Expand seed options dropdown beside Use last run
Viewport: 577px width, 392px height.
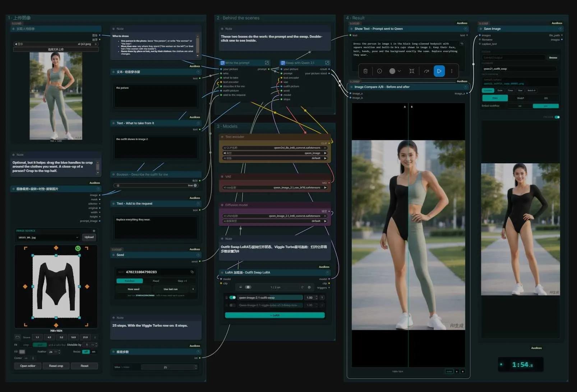pos(193,289)
